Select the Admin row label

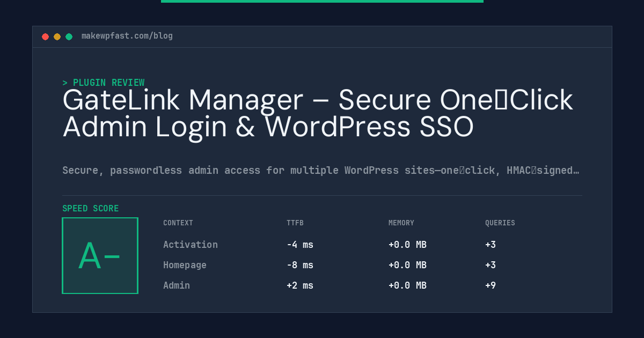[x=177, y=285]
